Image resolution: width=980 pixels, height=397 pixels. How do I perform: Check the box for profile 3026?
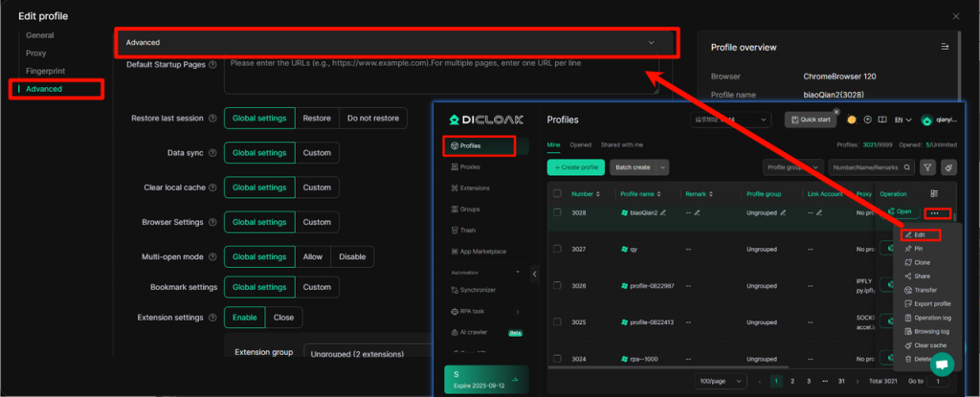coord(557,285)
